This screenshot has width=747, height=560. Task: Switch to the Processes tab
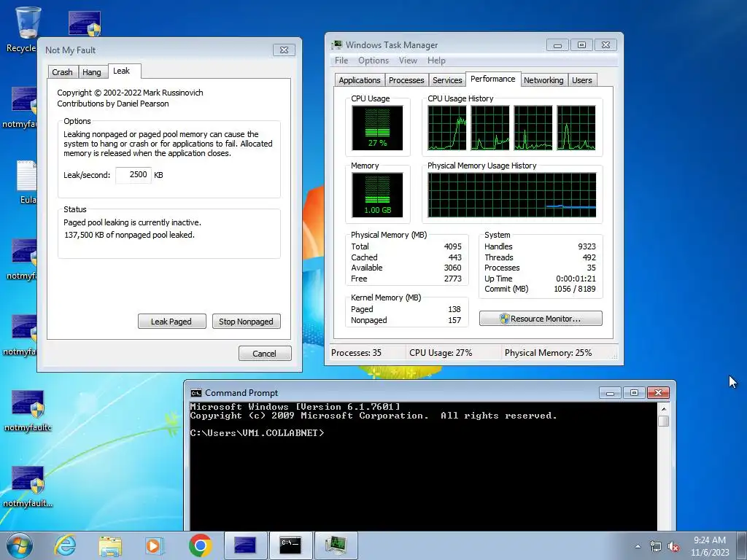point(406,80)
